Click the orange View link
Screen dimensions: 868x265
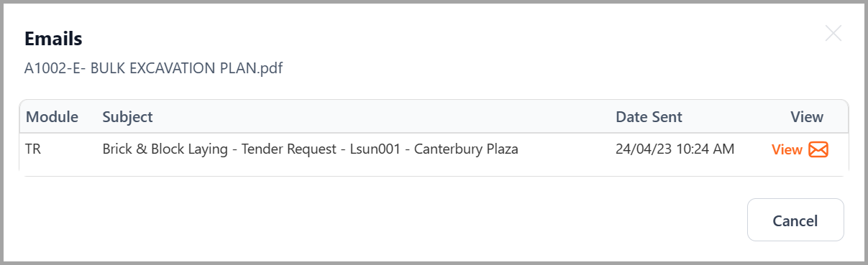[x=787, y=149]
